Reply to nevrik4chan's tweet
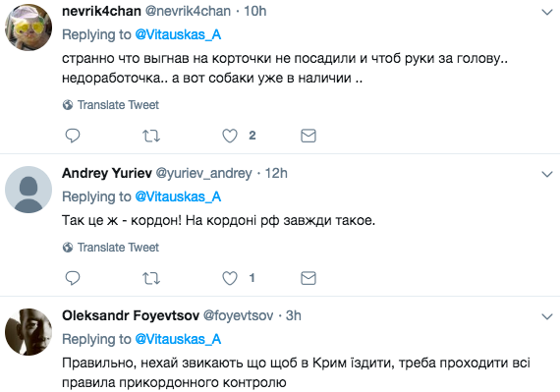Image resolution: width=560 pixels, height=392 pixels. point(73,136)
